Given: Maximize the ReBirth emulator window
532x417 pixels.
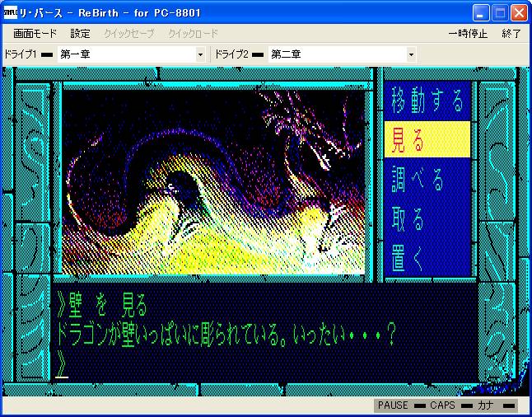Looking at the screenshot, I should pos(500,13).
